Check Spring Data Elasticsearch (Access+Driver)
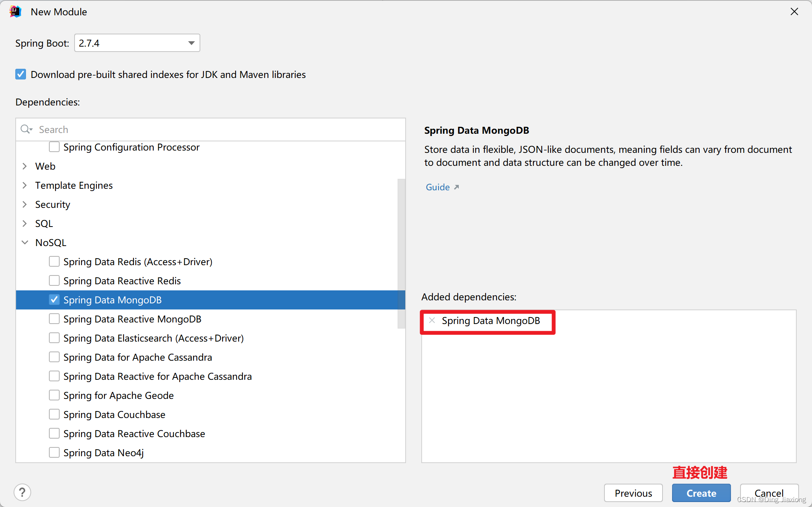 point(54,338)
